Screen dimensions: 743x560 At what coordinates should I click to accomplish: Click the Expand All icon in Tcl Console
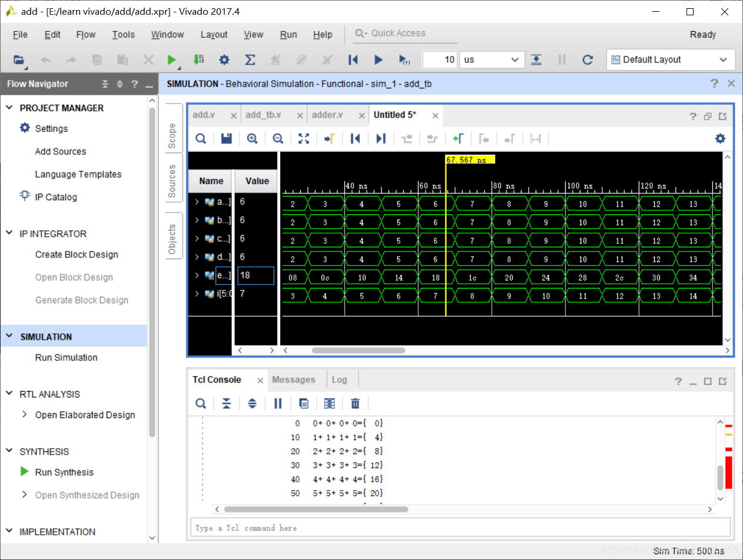[x=253, y=403]
